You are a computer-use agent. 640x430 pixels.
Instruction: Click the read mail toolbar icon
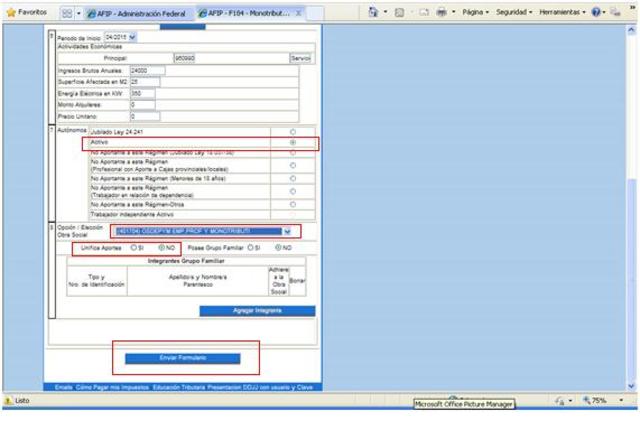pyautogui.click(x=424, y=13)
